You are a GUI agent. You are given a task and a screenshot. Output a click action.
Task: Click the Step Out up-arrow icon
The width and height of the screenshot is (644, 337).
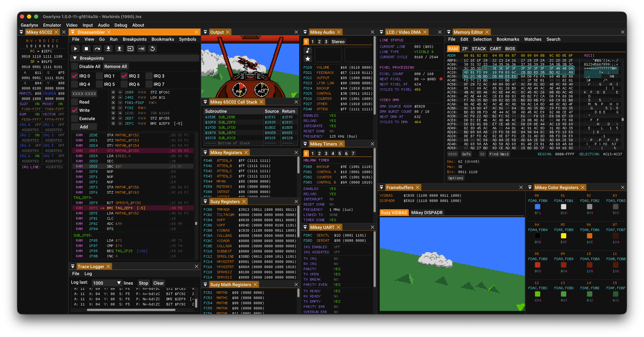pyautogui.click(x=119, y=49)
